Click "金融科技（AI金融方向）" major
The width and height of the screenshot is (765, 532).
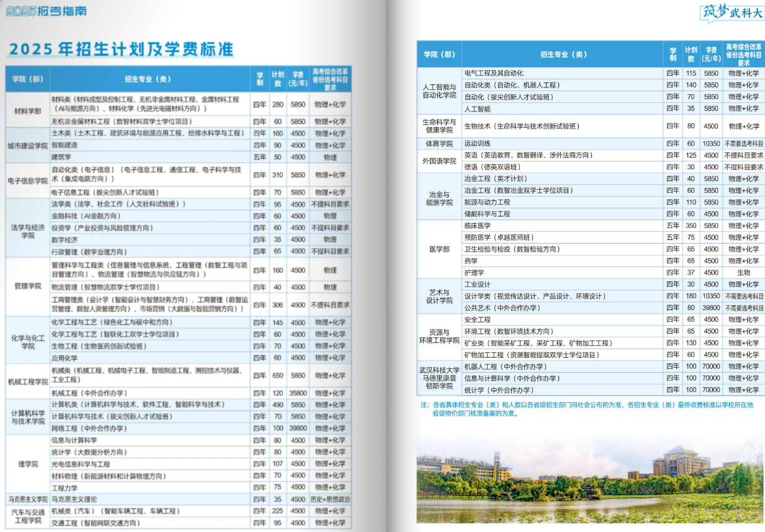[87, 216]
